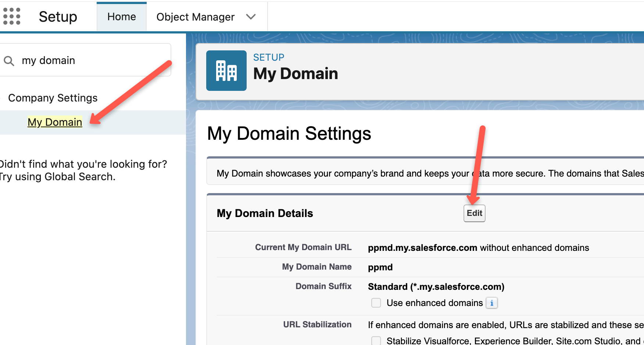Screen dimensions: 644x345
Task: Collapse the Company Settings section
Action: pos(53,98)
